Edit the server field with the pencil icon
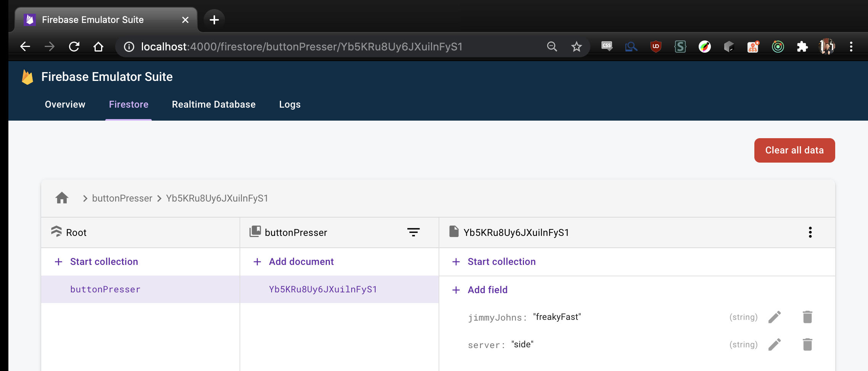 [x=775, y=344]
